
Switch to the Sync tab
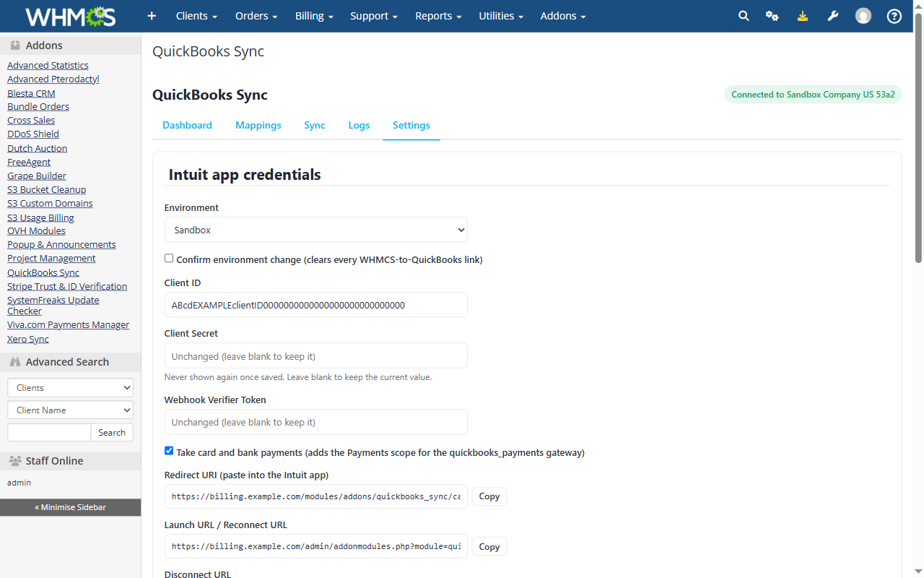[x=315, y=125]
